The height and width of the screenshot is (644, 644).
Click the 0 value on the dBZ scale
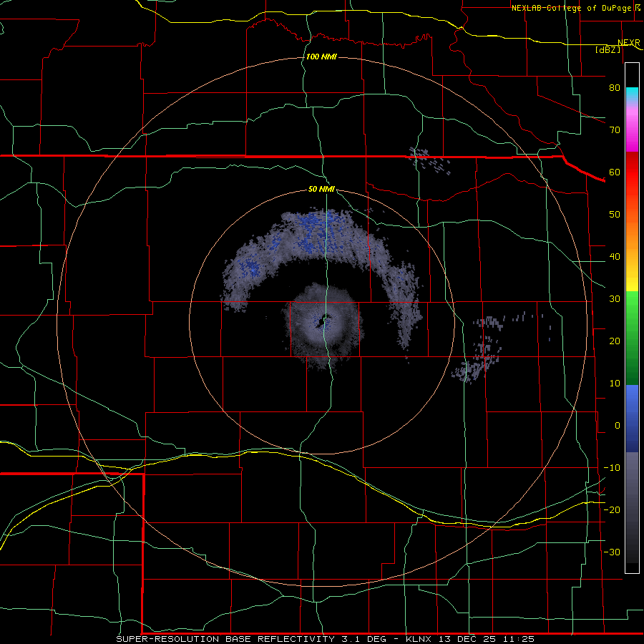pyautogui.click(x=618, y=426)
